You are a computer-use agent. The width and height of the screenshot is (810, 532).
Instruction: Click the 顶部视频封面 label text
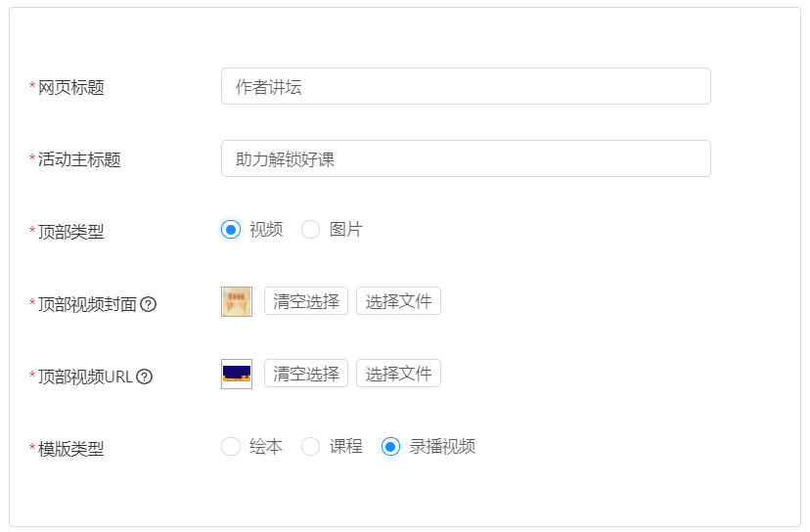[x=87, y=304]
